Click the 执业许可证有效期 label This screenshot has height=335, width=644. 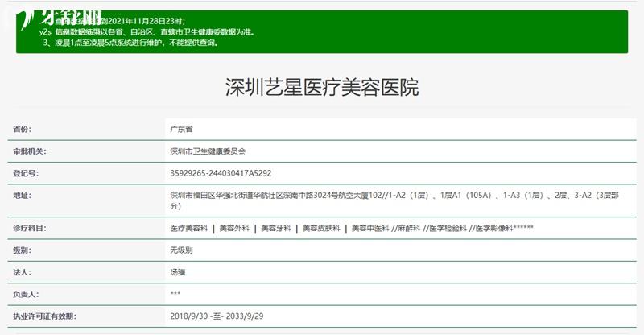tap(44, 316)
